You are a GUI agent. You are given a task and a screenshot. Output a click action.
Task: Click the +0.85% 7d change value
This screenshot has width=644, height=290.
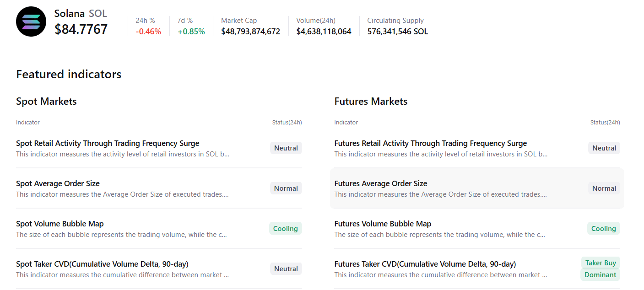tap(191, 32)
